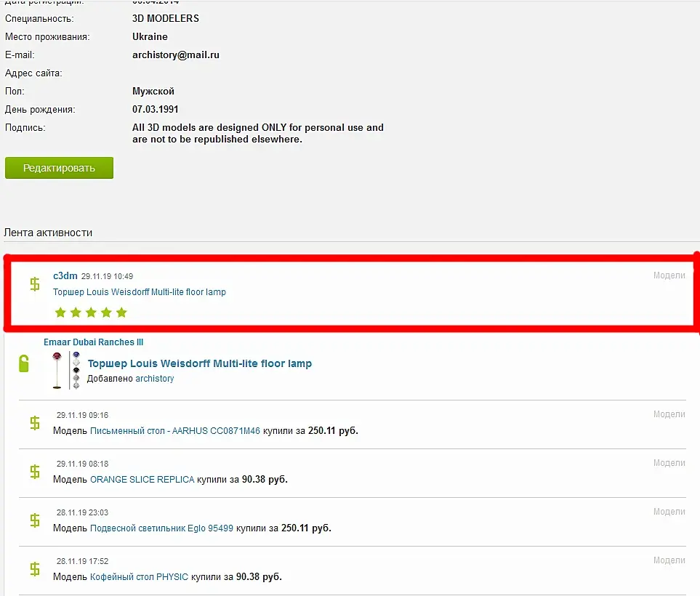Screen dimensions: 700x596
Task: Click the small lamp color variants thumbnail
Action: click(x=76, y=371)
